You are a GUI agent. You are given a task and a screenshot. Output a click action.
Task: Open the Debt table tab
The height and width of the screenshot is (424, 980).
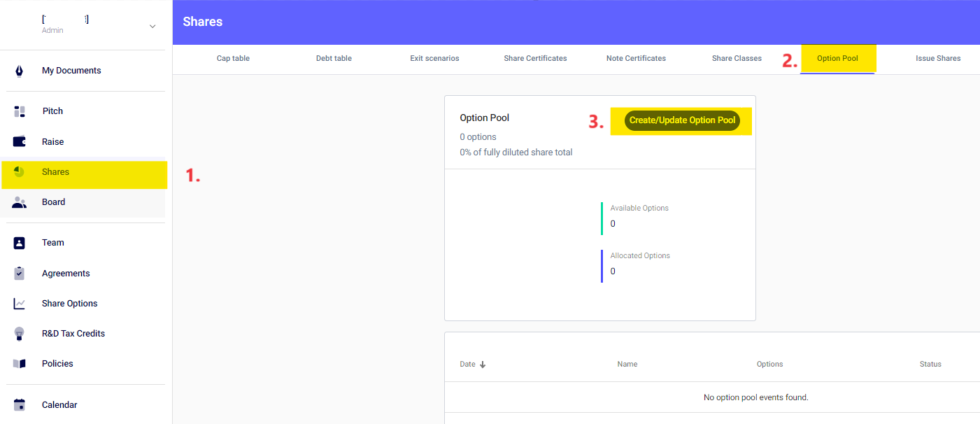(334, 58)
